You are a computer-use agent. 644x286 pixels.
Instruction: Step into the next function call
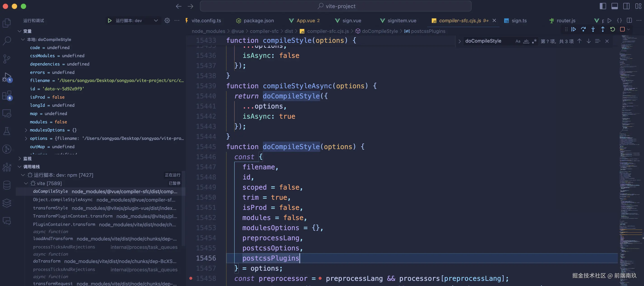coord(593,30)
